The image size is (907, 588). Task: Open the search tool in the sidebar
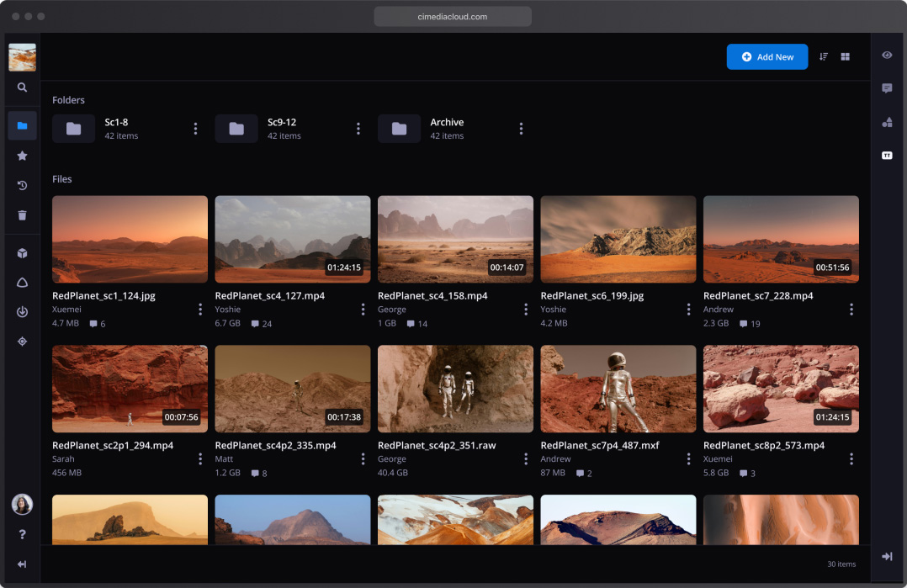pos(22,87)
